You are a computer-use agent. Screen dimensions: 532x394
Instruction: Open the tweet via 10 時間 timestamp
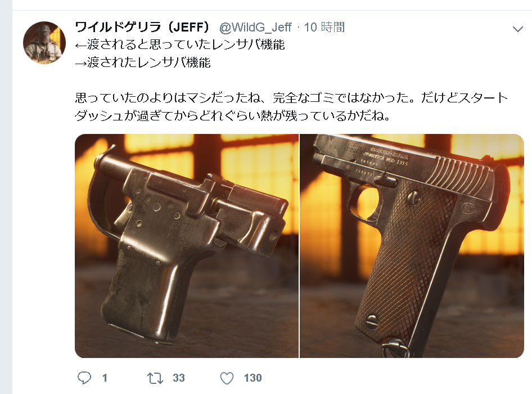coord(324,27)
